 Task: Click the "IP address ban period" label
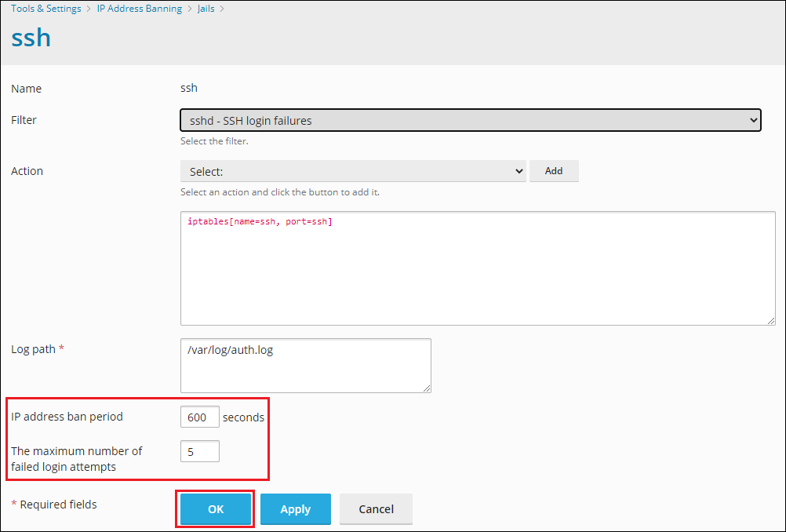67,417
